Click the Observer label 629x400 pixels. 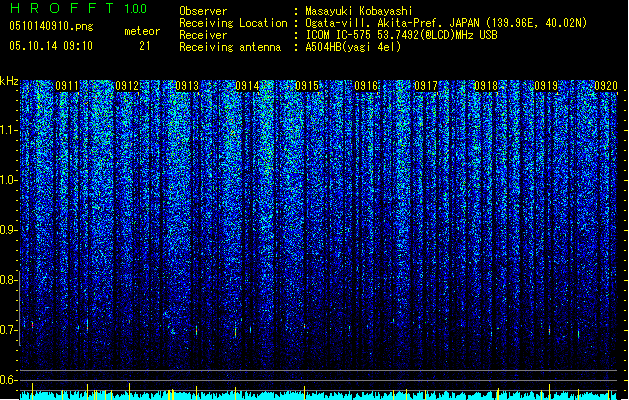[x=203, y=11]
